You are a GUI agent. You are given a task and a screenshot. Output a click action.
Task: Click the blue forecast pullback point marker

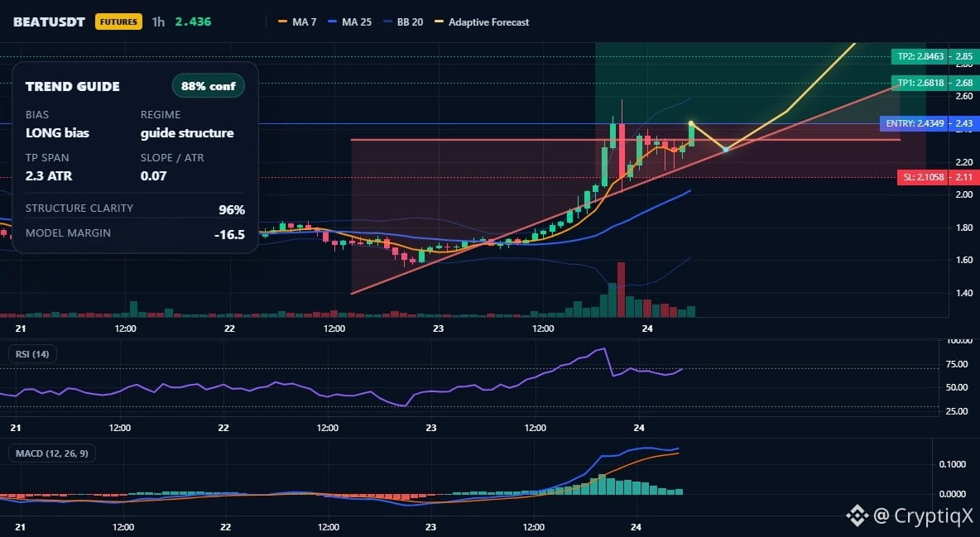coord(726,150)
